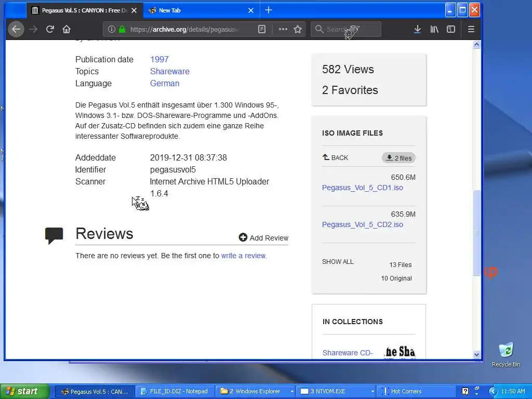
Task: Go back with the browser Back arrow
Action: point(16,29)
